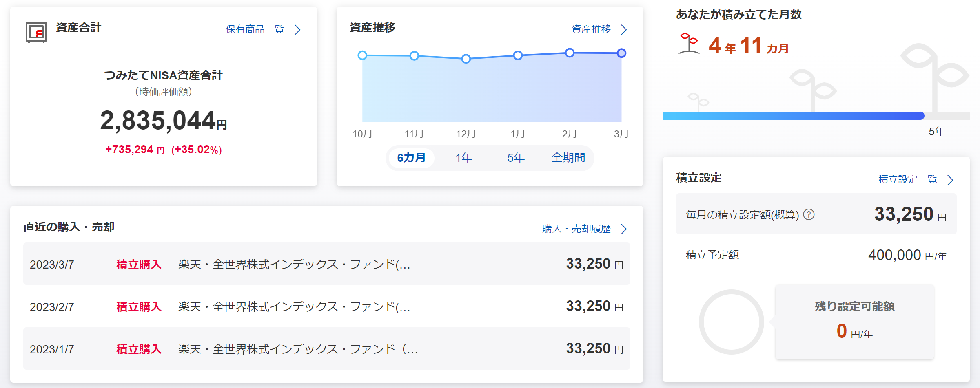Select the 6カ月 period tab
The image size is (980, 388).
[411, 158]
